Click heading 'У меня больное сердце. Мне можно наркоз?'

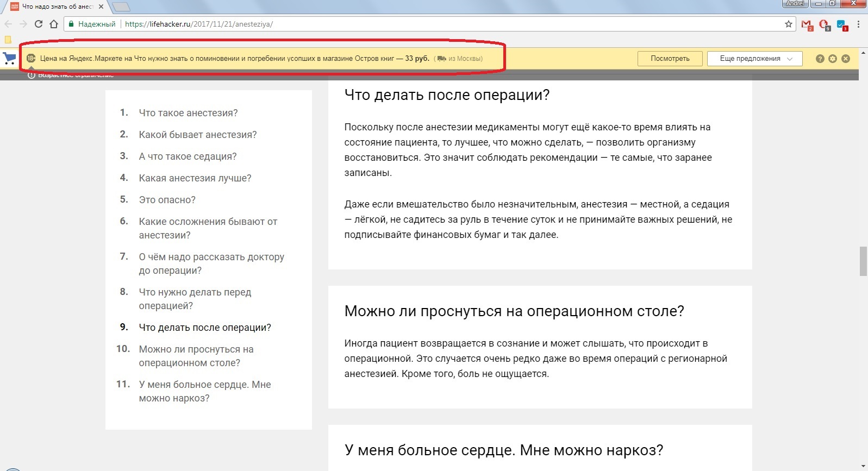[504, 450]
